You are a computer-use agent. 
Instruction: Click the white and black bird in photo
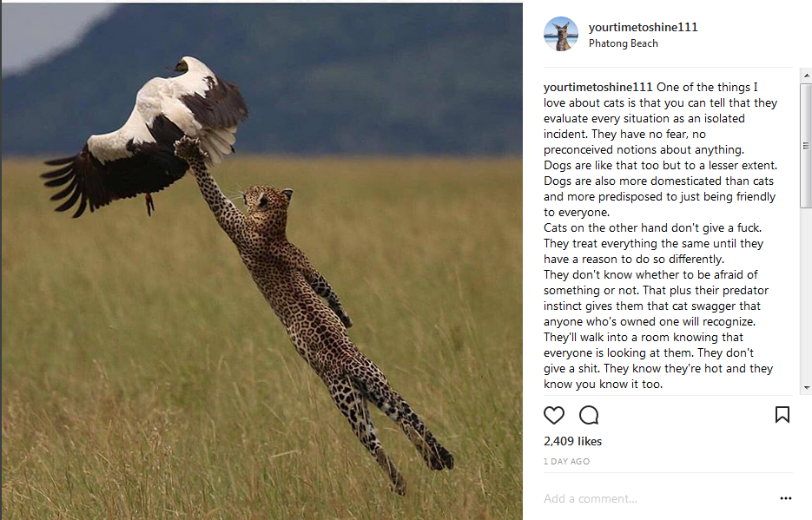[x=145, y=135]
